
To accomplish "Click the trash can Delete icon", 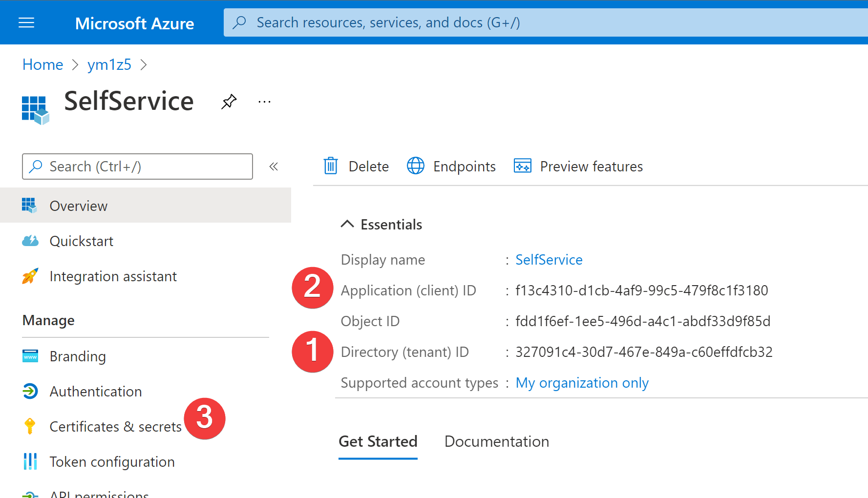I will [x=331, y=166].
